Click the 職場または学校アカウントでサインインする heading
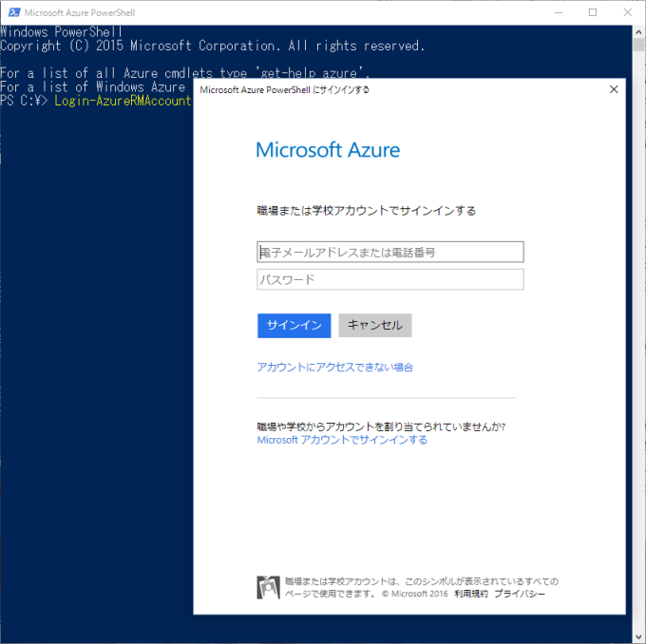The height and width of the screenshot is (644, 646). coord(367,211)
